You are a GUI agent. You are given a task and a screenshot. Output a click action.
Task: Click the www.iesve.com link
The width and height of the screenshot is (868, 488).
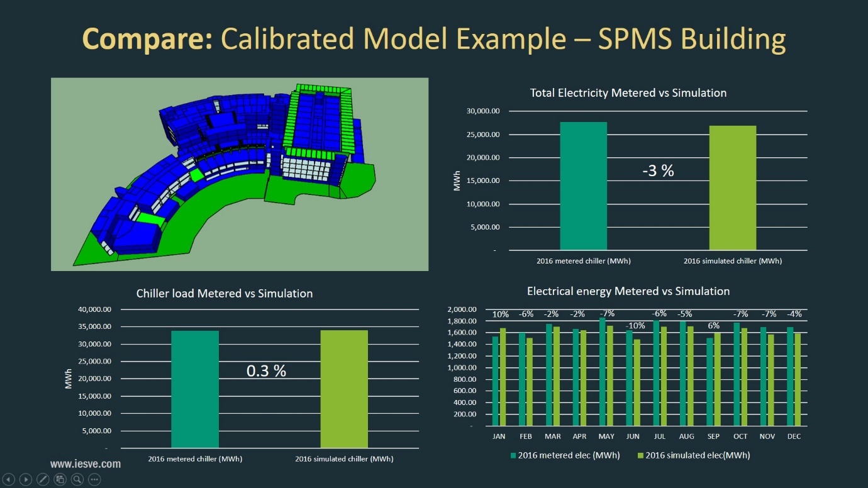pos(85,464)
